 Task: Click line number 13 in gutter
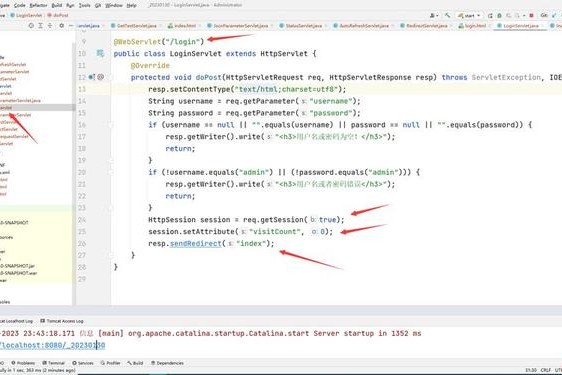82,89
